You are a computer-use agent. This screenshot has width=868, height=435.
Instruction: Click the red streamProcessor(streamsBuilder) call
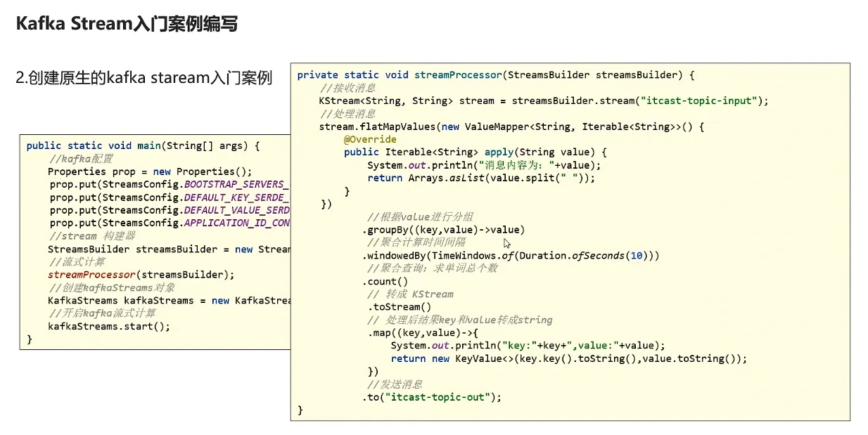[141, 274]
